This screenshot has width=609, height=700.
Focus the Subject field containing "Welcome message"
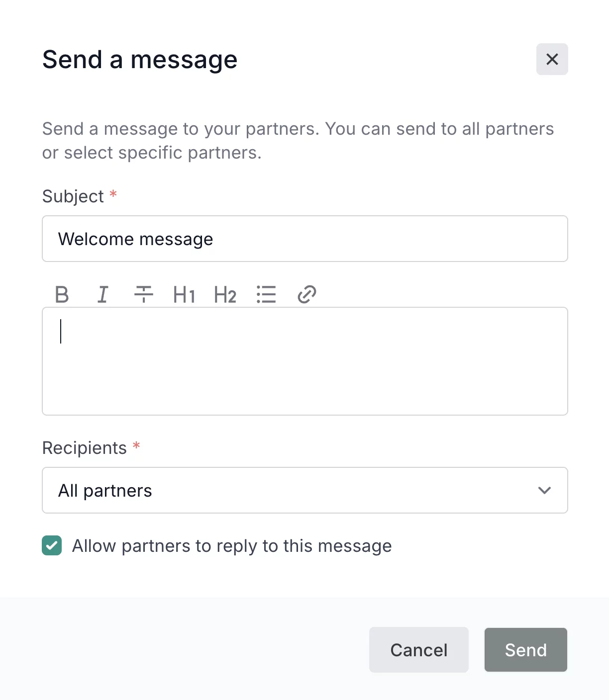[304, 239]
